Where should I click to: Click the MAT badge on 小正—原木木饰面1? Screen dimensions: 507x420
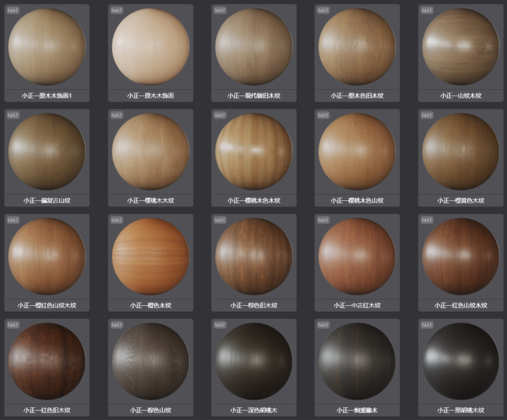tap(13, 10)
